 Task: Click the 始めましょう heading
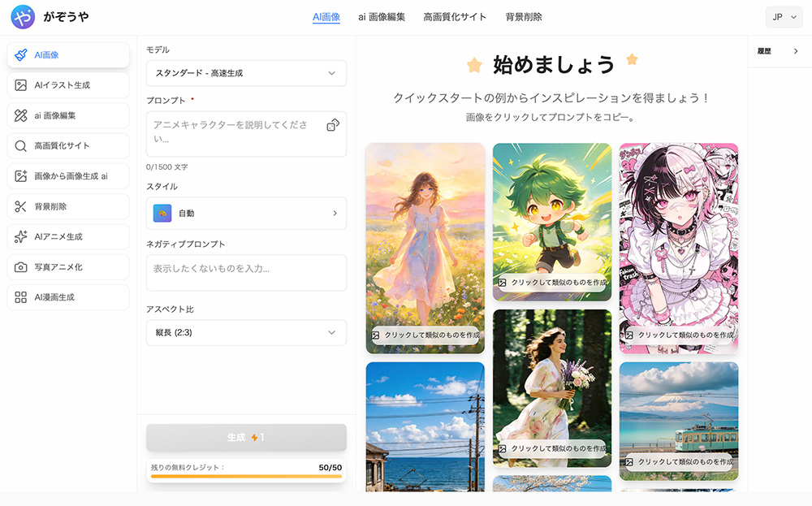tap(554, 65)
